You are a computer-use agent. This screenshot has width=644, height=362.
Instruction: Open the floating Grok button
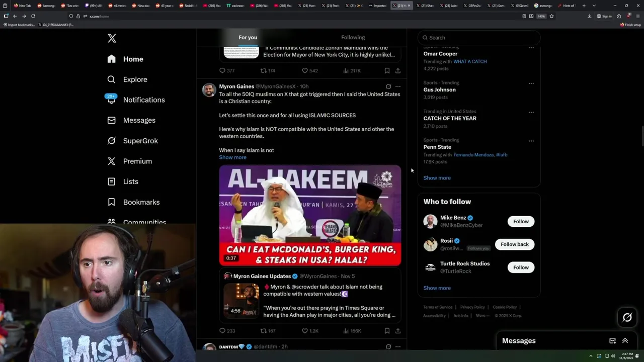point(627,317)
